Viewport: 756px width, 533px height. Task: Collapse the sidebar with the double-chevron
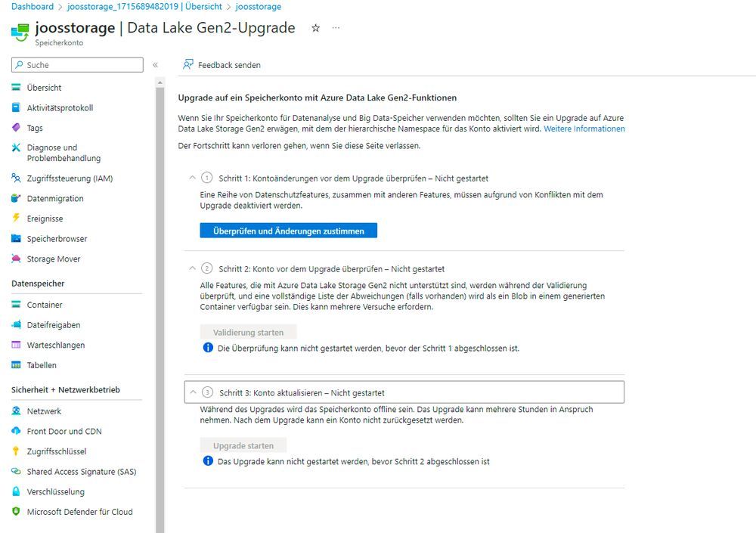point(156,64)
